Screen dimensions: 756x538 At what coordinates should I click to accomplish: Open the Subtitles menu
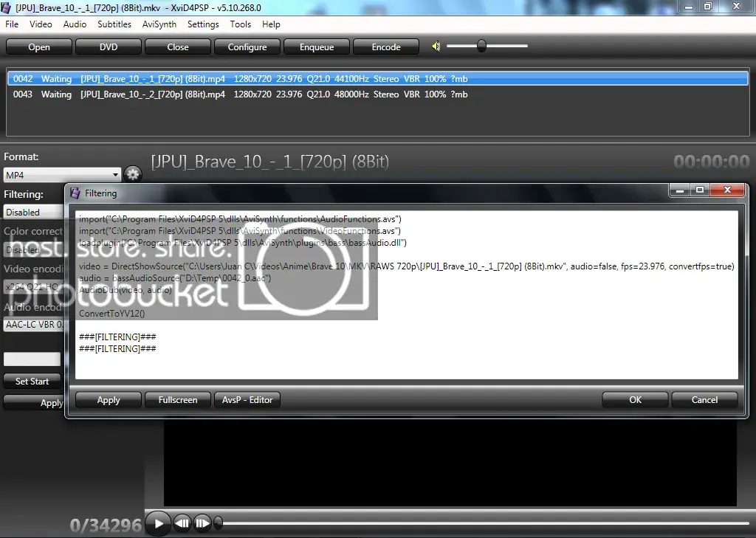point(114,24)
